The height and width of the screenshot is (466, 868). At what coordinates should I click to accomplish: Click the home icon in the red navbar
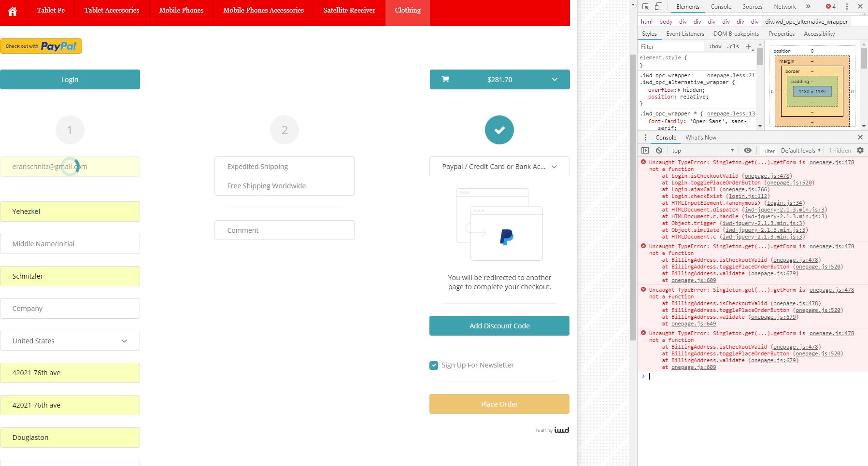tap(12, 12)
